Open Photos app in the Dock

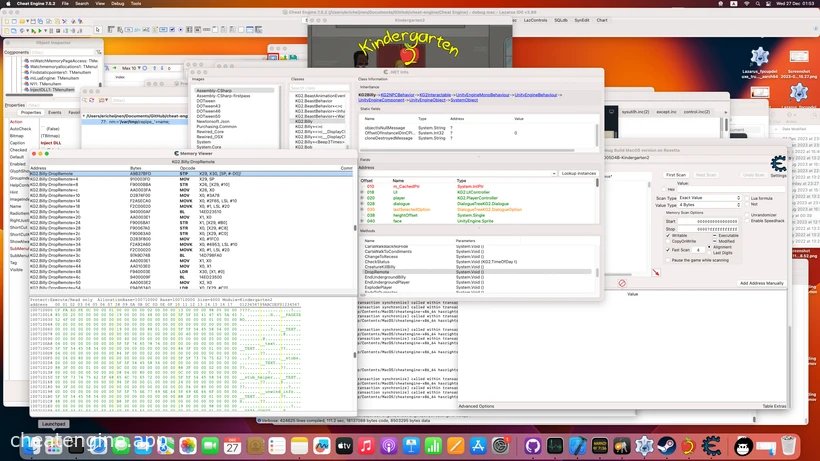[x=188, y=446]
